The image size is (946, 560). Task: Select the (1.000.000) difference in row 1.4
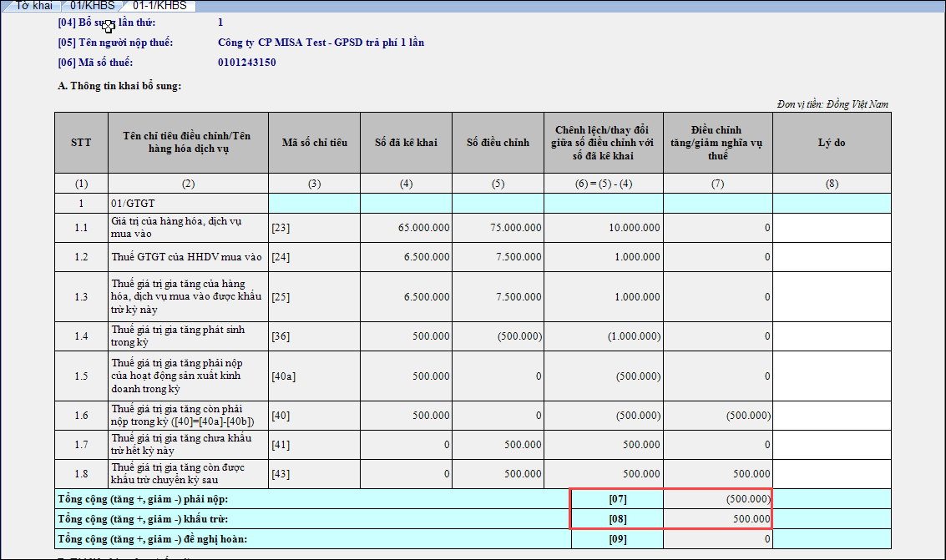(604, 336)
